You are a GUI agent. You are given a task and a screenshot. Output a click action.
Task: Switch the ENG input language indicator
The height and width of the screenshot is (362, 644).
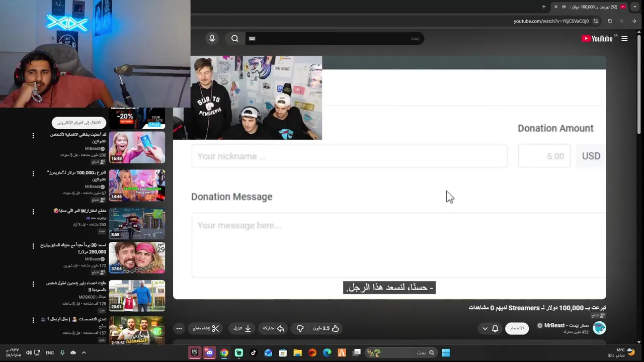[x=50, y=353]
